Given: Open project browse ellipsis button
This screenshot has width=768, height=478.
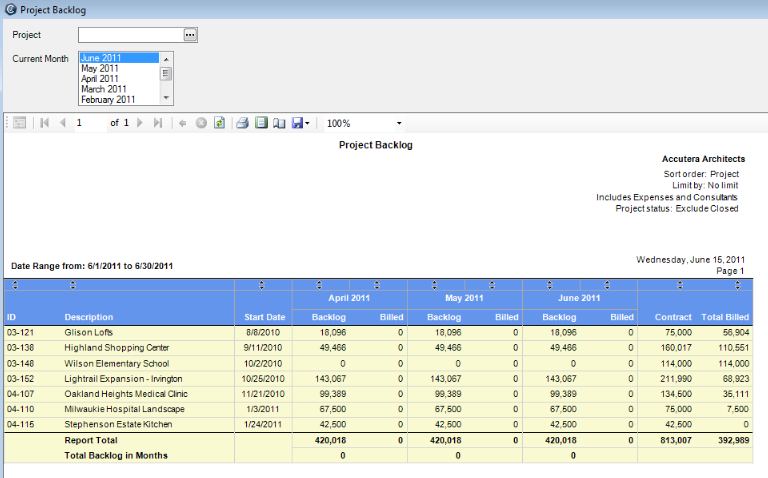Looking at the screenshot, I should 190,35.
